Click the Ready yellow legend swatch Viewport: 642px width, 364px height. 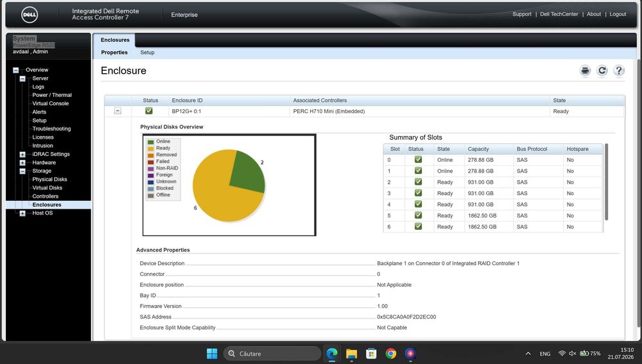pos(151,149)
